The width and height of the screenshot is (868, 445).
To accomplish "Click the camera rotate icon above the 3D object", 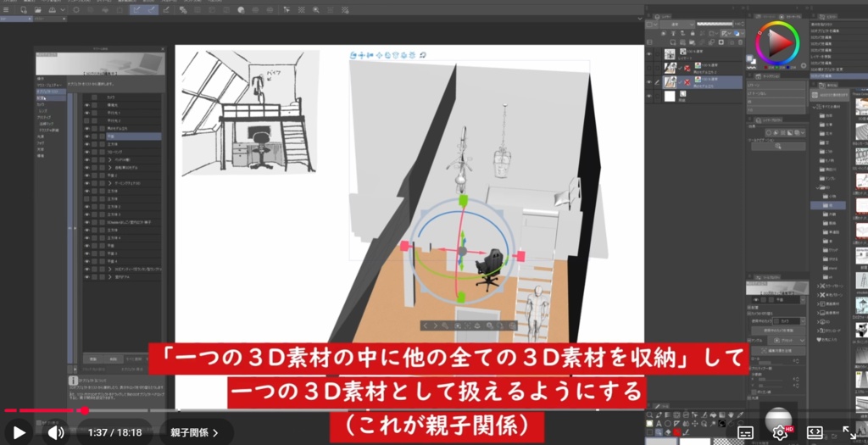I will (x=353, y=55).
